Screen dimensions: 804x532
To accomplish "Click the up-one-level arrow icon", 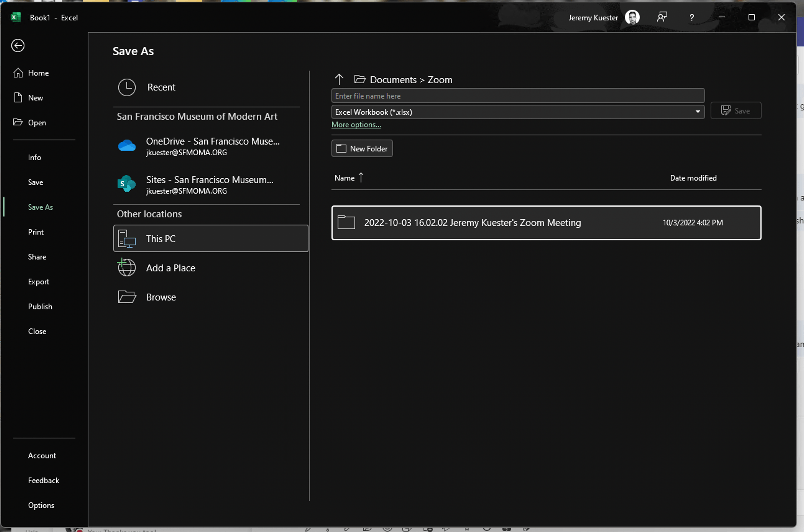I will coord(339,79).
